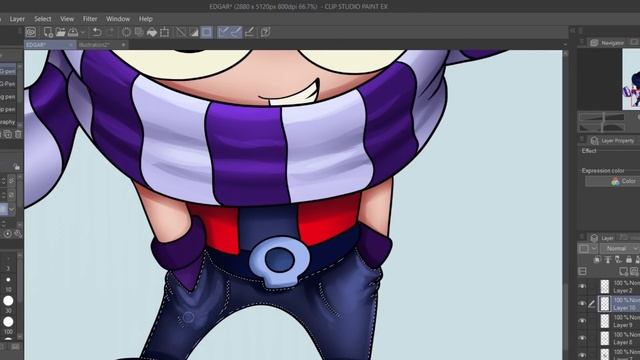640x360 pixels.
Task: Click the Clear Outside Selection icon
Action: [139, 32]
